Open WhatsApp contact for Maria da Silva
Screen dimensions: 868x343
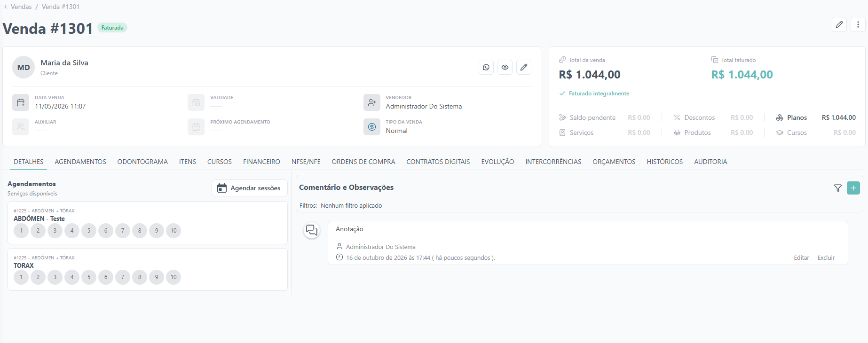pyautogui.click(x=486, y=67)
